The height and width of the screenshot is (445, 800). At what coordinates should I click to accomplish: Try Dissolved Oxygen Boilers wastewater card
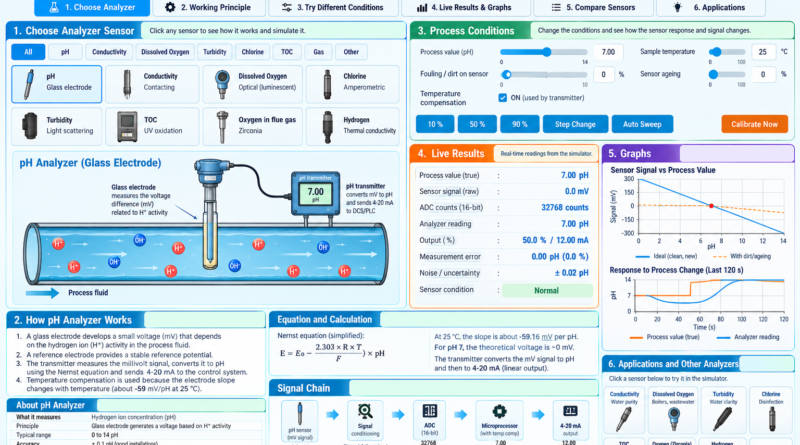coord(673,410)
